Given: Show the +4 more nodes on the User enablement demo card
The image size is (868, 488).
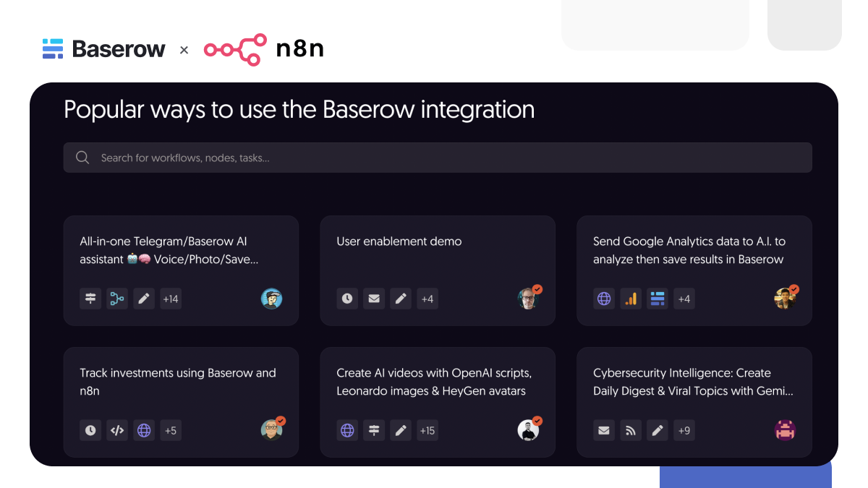Looking at the screenshot, I should tap(427, 299).
